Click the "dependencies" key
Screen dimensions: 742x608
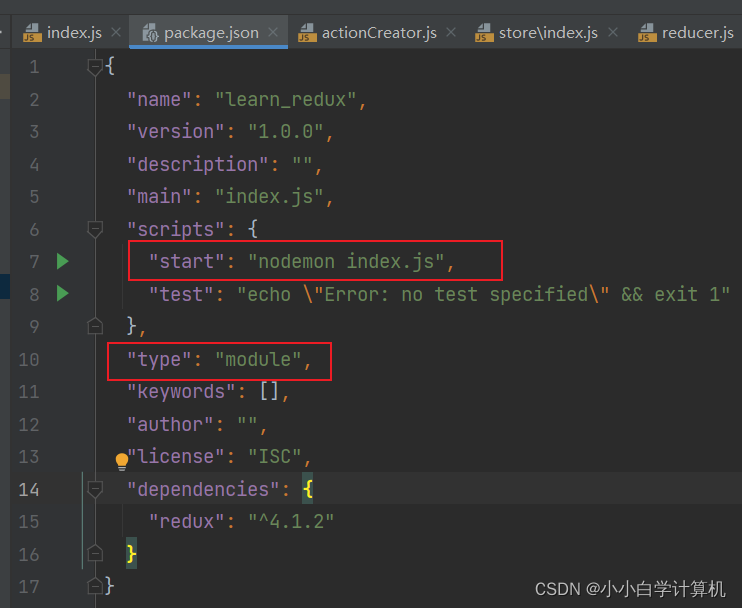pos(203,489)
